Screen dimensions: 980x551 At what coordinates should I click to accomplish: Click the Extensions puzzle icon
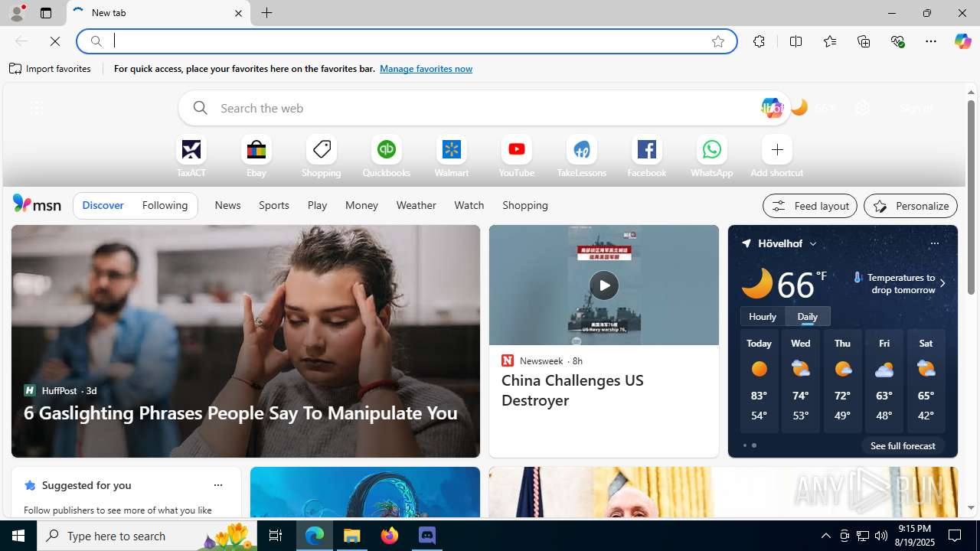759,41
